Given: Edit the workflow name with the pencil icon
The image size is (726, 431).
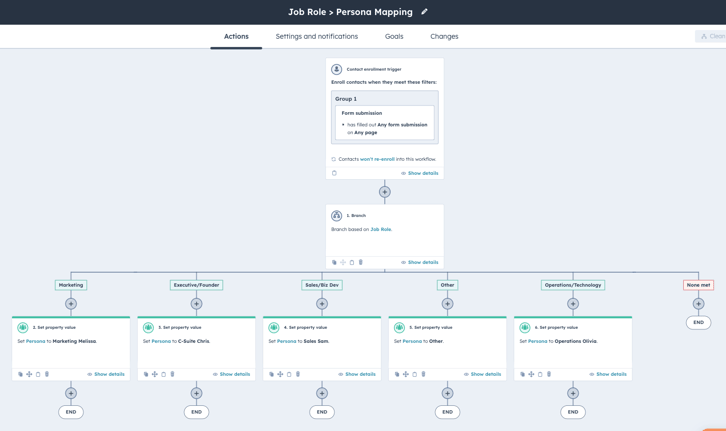Looking at the screenshot, I should (x=425, y=12).
